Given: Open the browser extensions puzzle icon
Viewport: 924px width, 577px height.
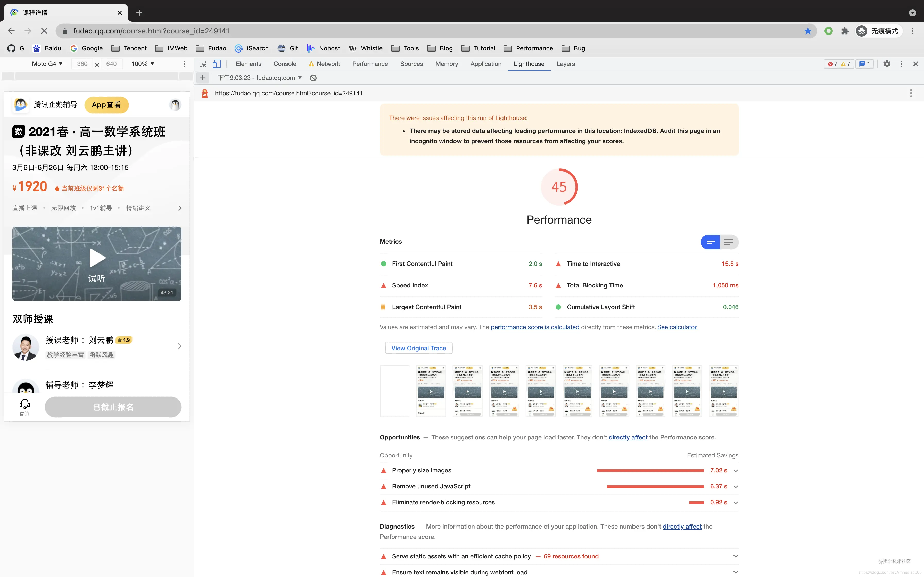Looking at the screenshot, I should pyautogui.click(x=845, y=31).
